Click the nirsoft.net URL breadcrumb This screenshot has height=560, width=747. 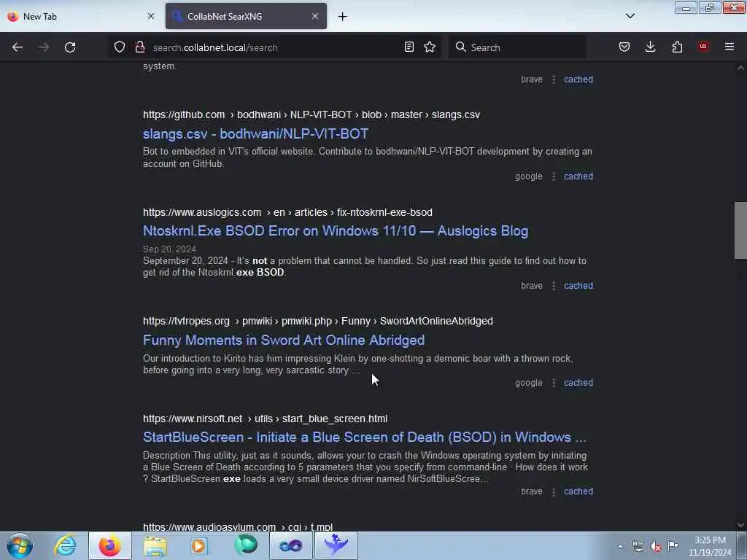(265, 419)
